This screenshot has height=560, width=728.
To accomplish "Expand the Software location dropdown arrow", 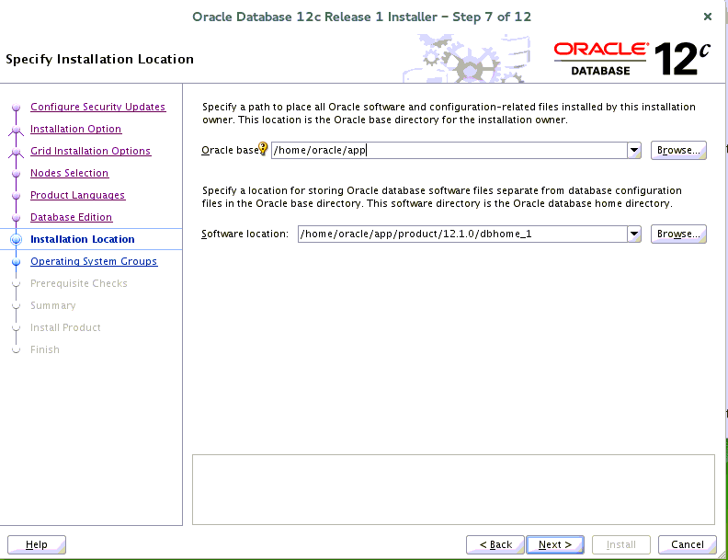I will point(633,234).
